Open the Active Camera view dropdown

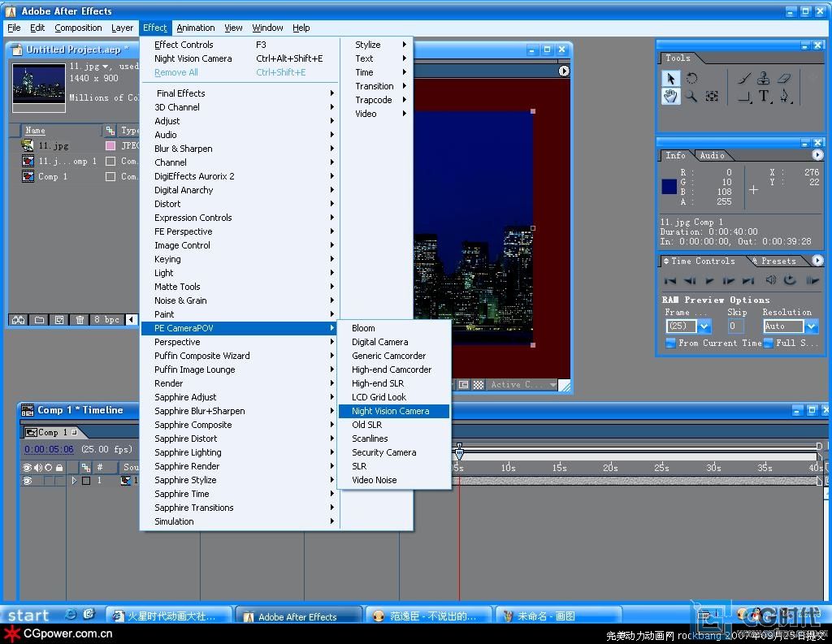coord(522,385)
